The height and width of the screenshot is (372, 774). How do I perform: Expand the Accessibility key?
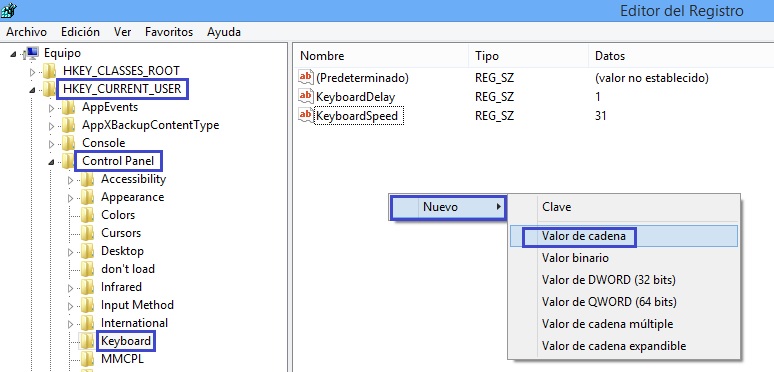click(x=71, y=180)
